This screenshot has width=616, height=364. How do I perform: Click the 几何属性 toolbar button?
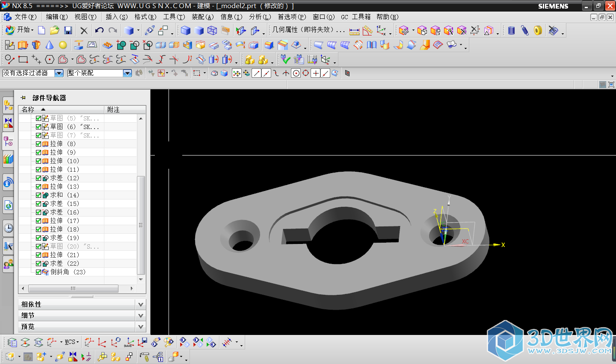pos(308,30)
